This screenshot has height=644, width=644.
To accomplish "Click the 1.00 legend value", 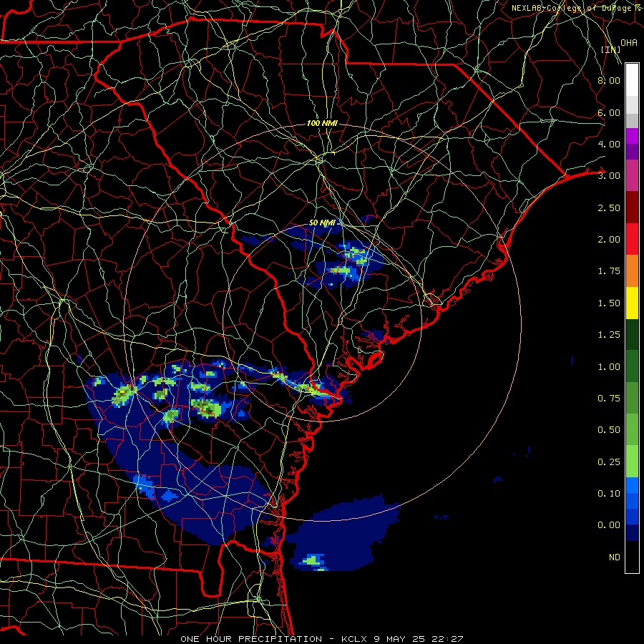I will [x=609, y=367].
